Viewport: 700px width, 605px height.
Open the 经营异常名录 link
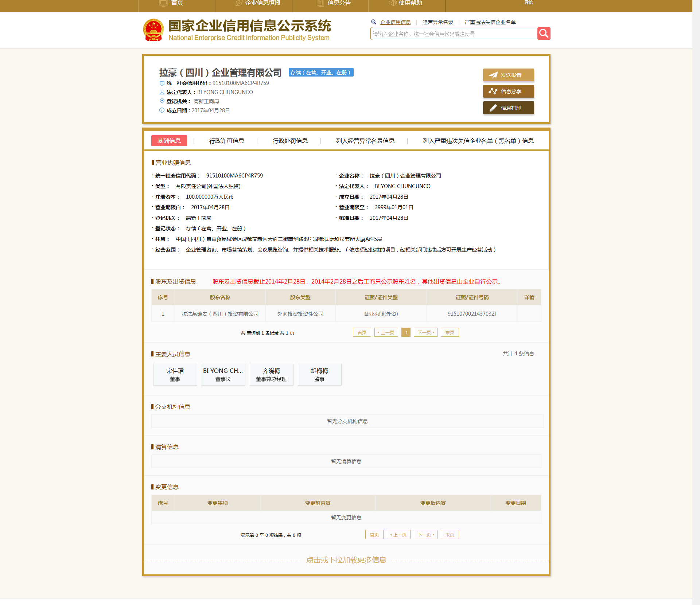pos(437,22)
